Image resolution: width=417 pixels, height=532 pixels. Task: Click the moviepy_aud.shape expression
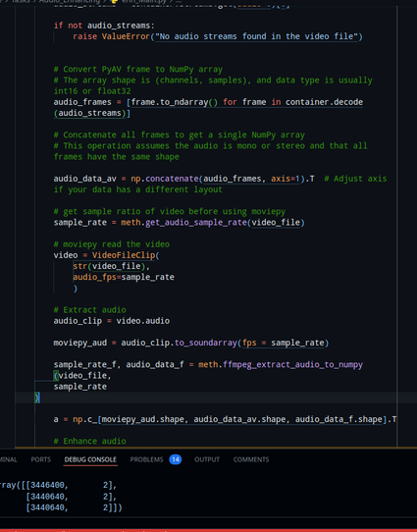142,419
